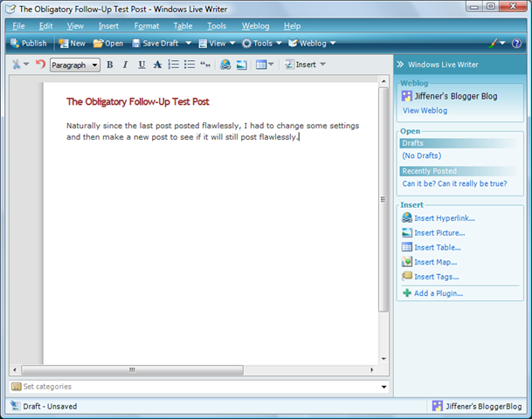Image resolution: width=532 pixels, height=419 pixels.
Task: Expand the table toolbar dropdown arrow
Action: (271, 64)
